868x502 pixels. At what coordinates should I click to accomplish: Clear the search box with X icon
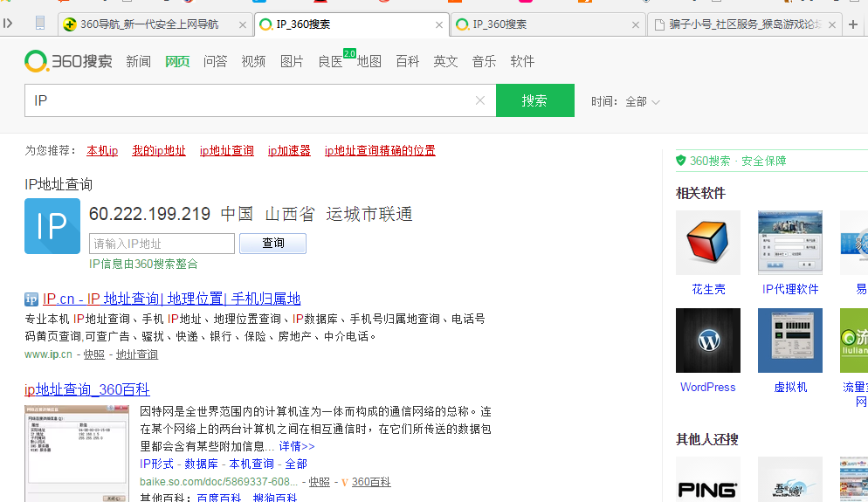click(x=480, y=100)
